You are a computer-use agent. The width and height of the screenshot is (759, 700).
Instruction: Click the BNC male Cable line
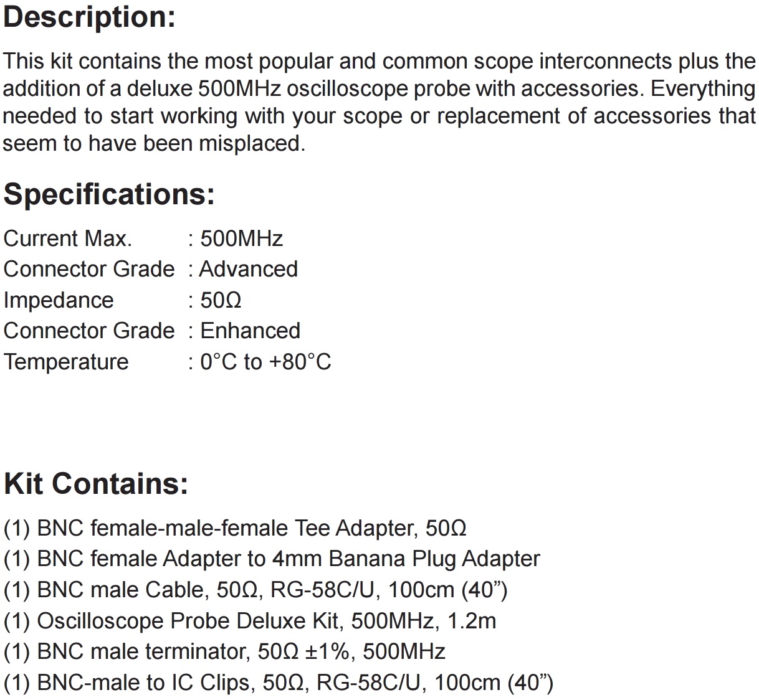coord(255,589)
